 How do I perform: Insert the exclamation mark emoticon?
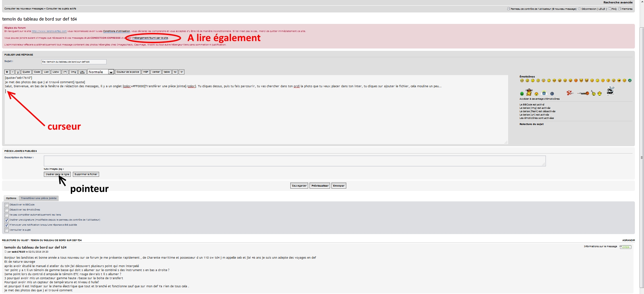point(603,80)
